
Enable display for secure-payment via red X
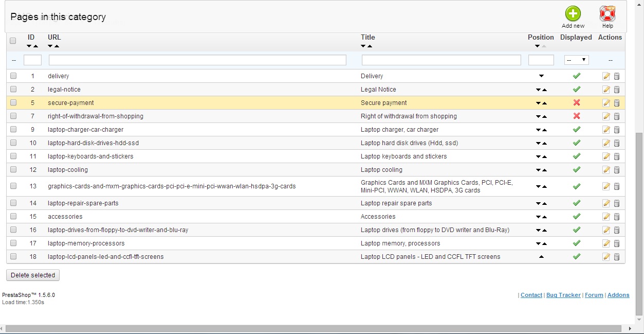pyautogui.click(x=576, y=103)
